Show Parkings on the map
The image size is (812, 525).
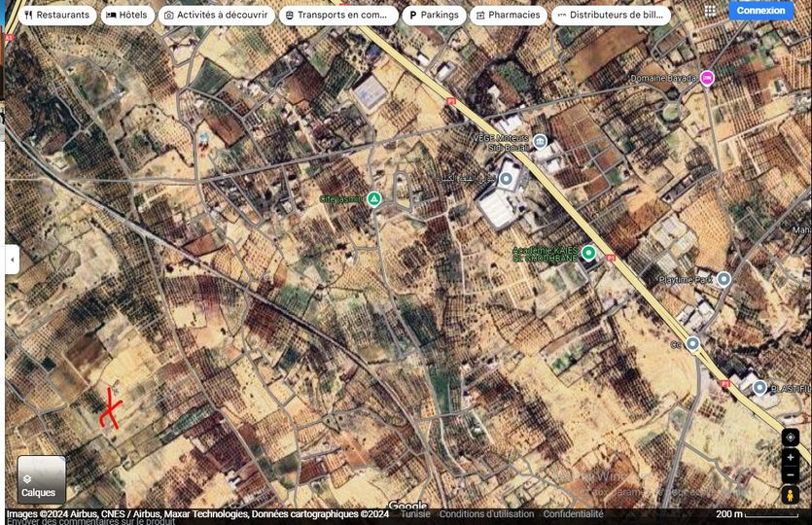pos(434,16)
